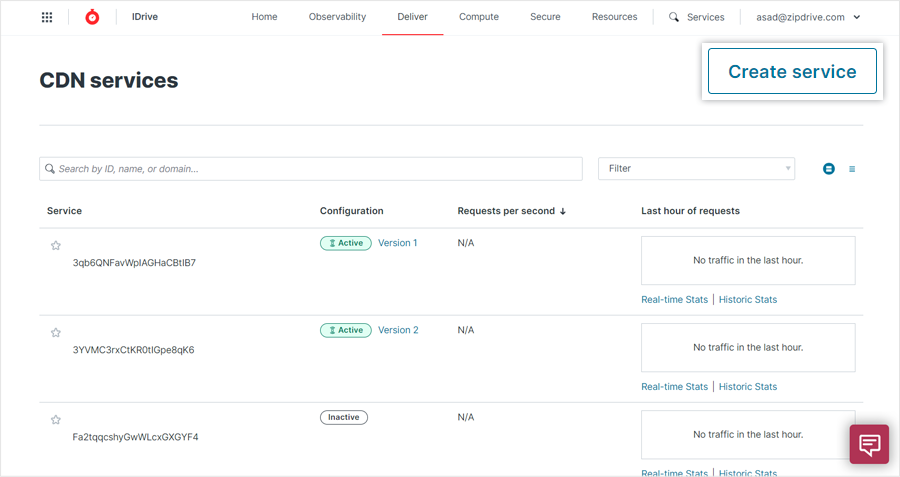
Task: Switch to the compact list view icon
Action: pyautogui.click(x=852, y=169)
